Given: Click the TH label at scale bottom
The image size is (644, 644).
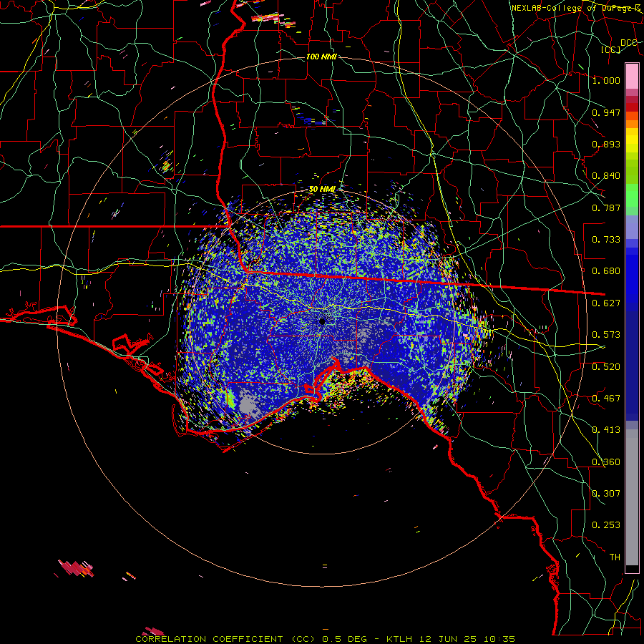Looking at the screenshot, I should coord(615,557).
